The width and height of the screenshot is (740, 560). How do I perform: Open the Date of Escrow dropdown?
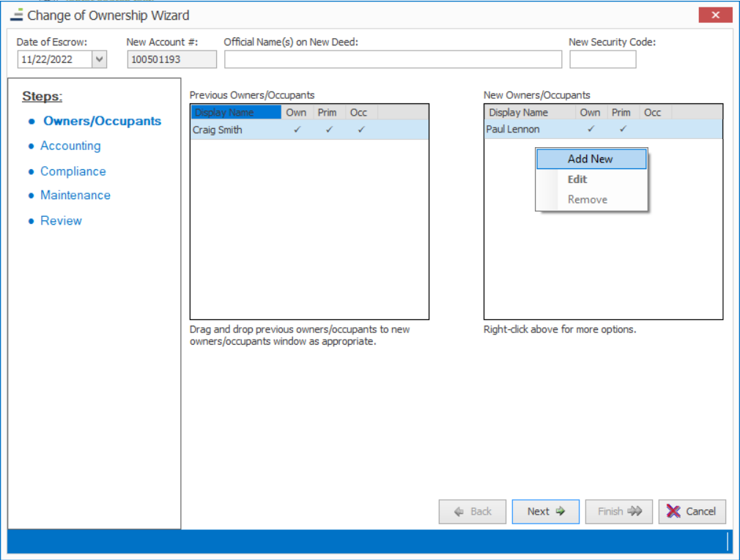(100, 60)
